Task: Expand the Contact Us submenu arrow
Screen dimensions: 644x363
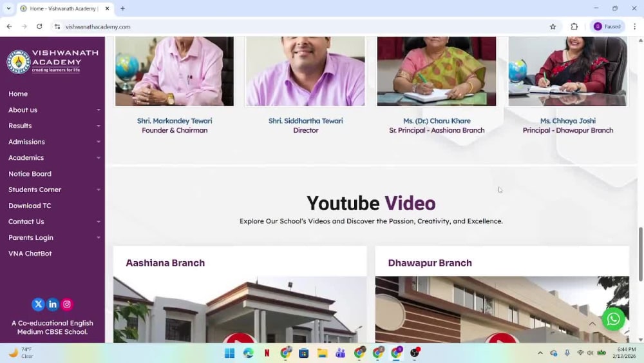Action: pyautogui.click(x=99, y=222)
